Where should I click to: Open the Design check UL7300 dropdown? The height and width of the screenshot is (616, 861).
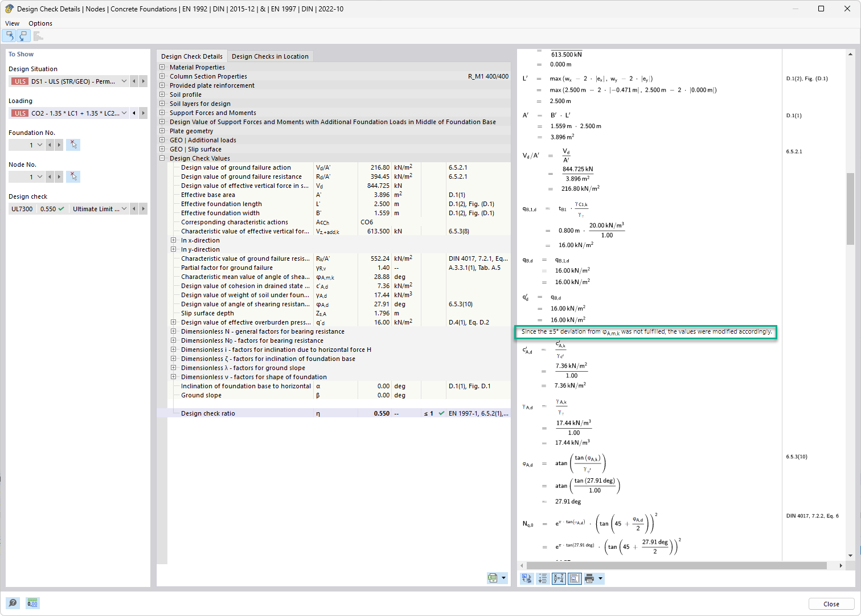(x=124, y=209)
